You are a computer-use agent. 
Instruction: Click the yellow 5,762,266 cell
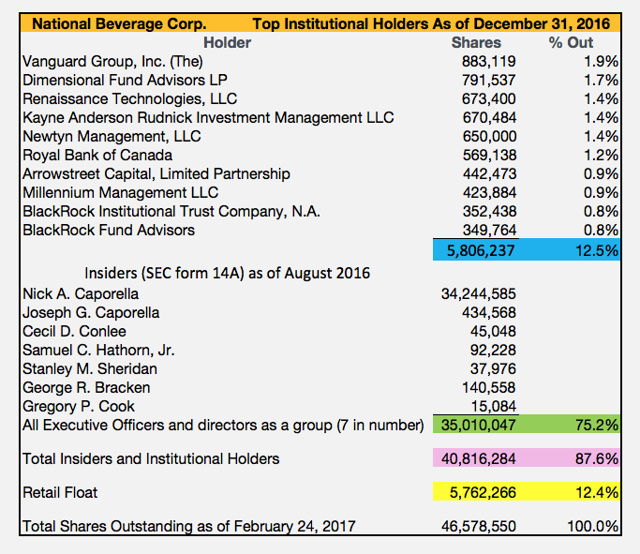coord(476,492)
